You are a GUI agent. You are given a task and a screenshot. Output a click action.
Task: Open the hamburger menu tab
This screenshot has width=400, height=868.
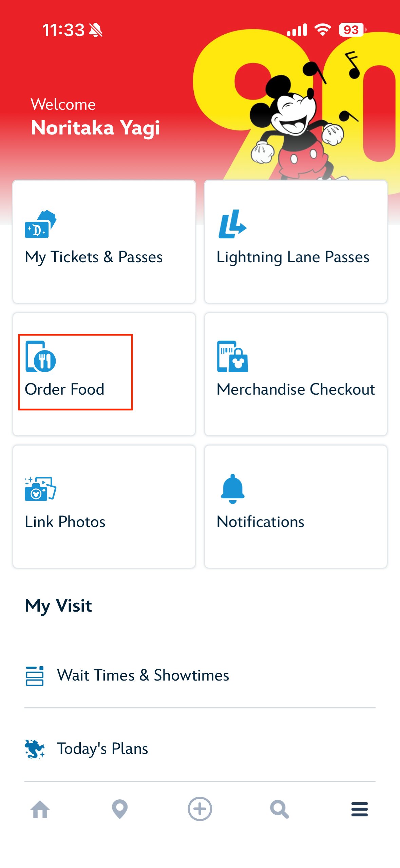360,809
